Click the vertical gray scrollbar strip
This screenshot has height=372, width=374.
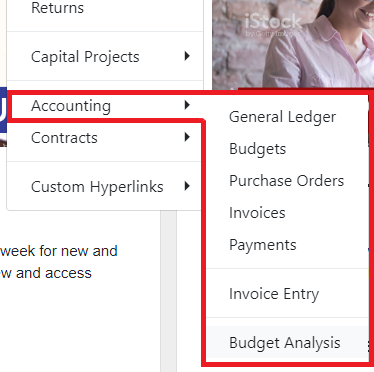(168, 291)
